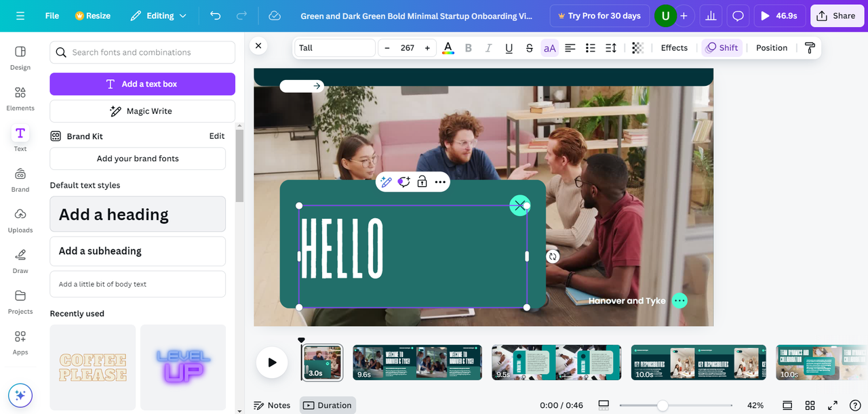Viewport: 868px width, 414px height.
Task: Click Add a subheading text style
Action: click(138, 251)
